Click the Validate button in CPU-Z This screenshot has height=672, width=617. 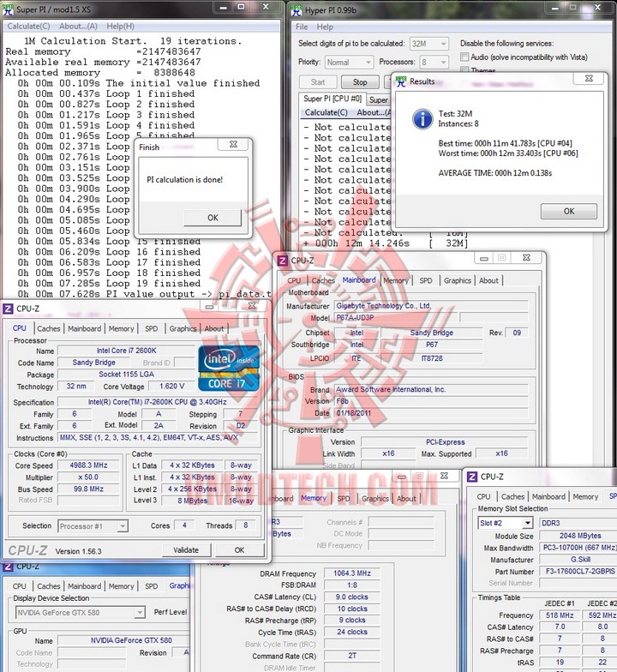click(x=186, y=550)
